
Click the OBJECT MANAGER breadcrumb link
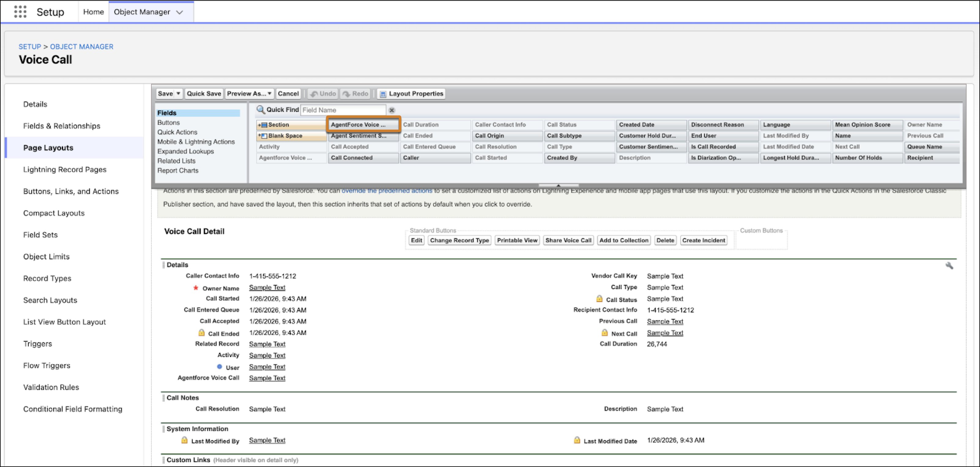tap(82, 47)
